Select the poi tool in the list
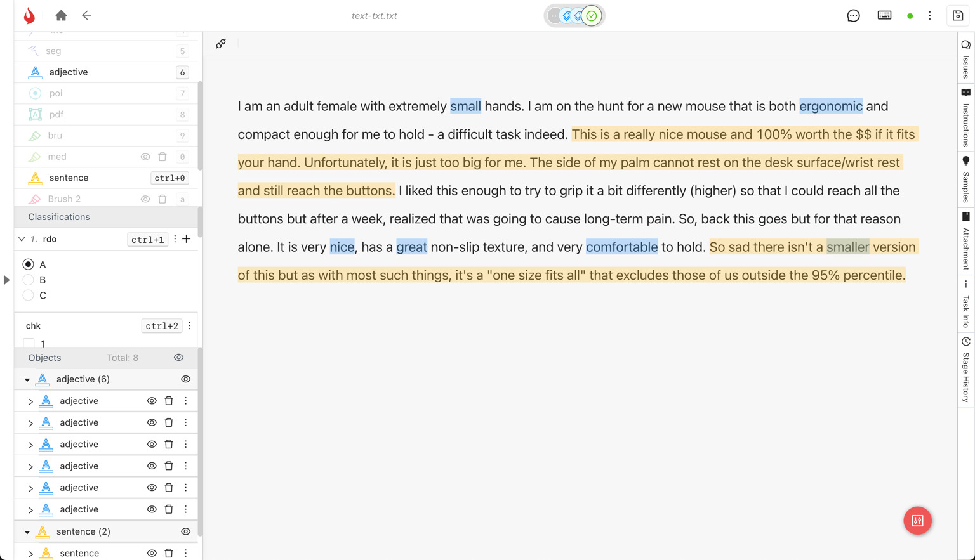Image resolution: width=975 pixels, height=560 pixels. point(106,93)
